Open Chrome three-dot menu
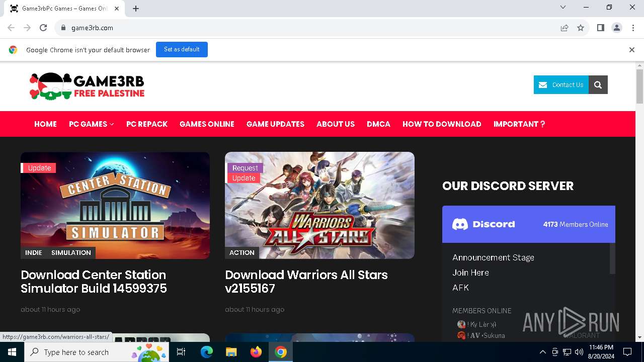The image size is (644, 362). 632,28
